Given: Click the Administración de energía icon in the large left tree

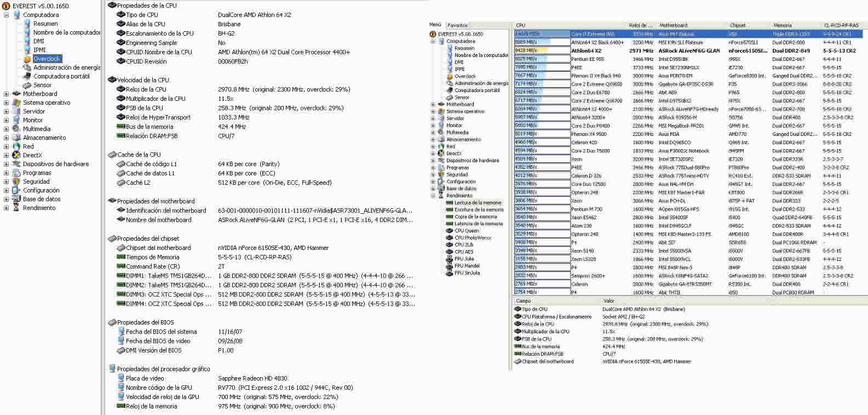Looking at the screenshot, I should [x=27, y=67].
